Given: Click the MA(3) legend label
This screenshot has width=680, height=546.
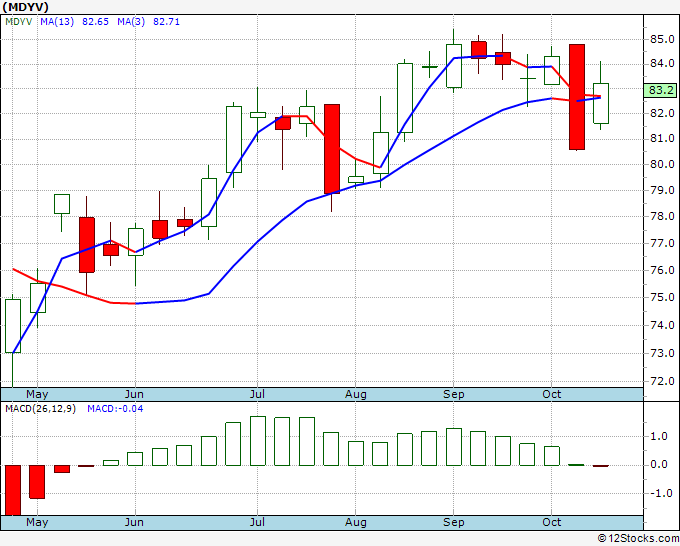Looking at the screenshot, I should [x=131, y=22].
